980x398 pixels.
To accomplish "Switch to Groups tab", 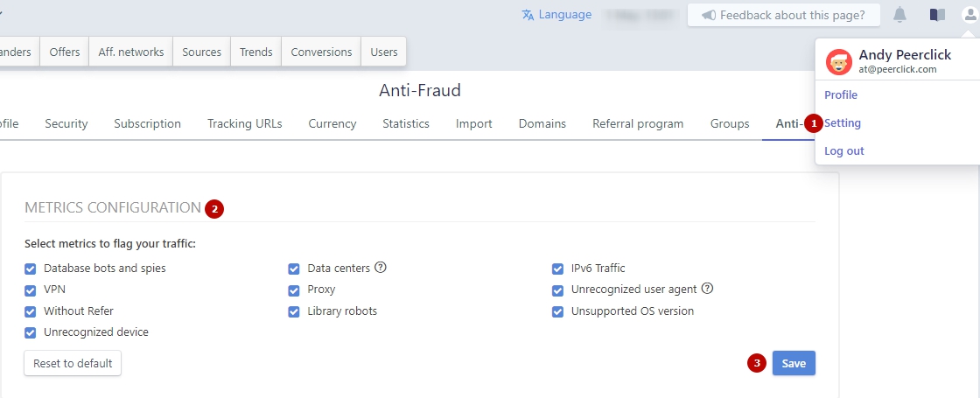I will (x=730, y=123).
